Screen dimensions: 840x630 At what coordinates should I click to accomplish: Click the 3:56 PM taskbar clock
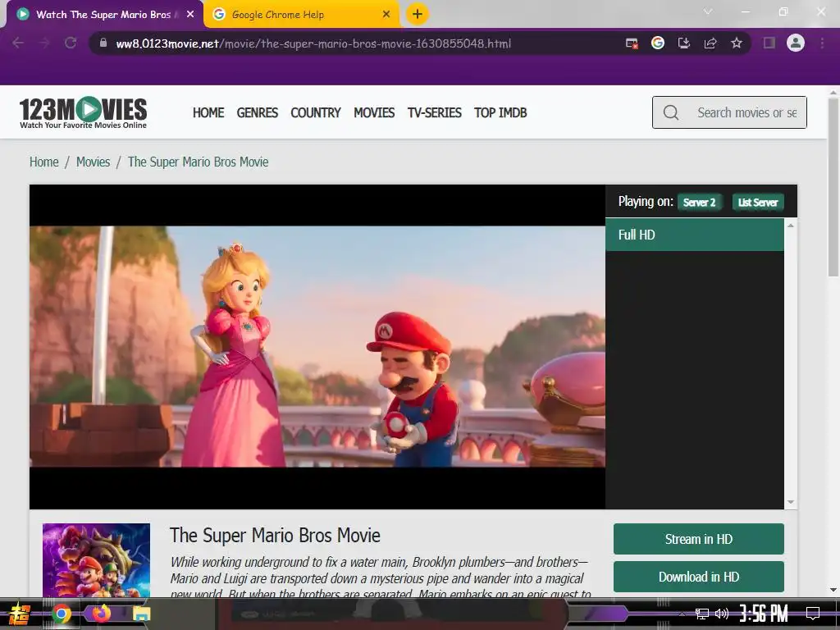[x=764, y=614]
